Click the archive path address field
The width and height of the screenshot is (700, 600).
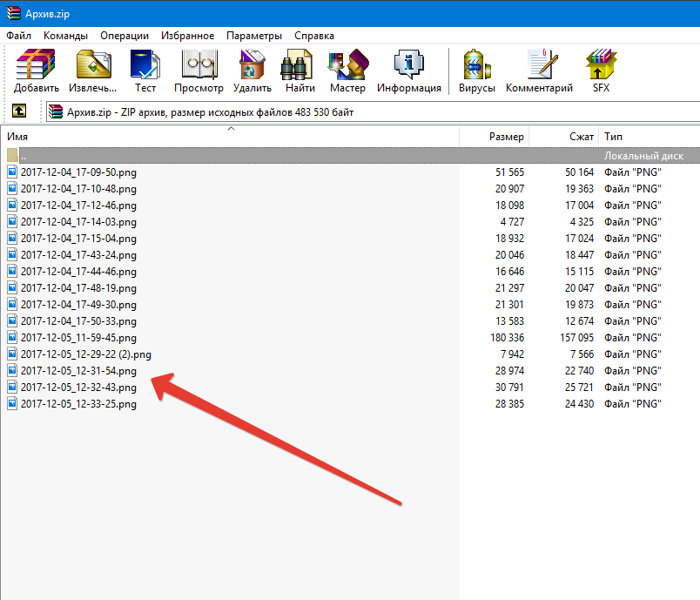coord(373,112)
